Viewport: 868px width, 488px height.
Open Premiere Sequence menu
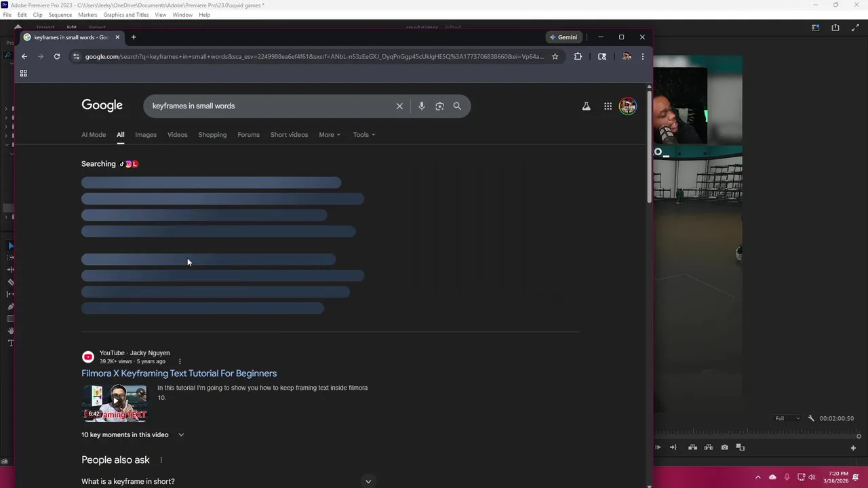pyautogui.click(x=60, y=15)
